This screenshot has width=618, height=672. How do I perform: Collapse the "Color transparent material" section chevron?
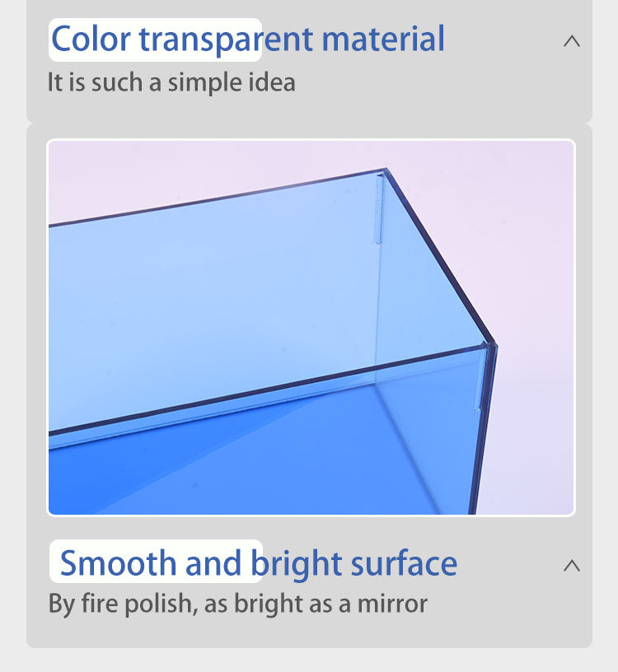tap(571, 40)
